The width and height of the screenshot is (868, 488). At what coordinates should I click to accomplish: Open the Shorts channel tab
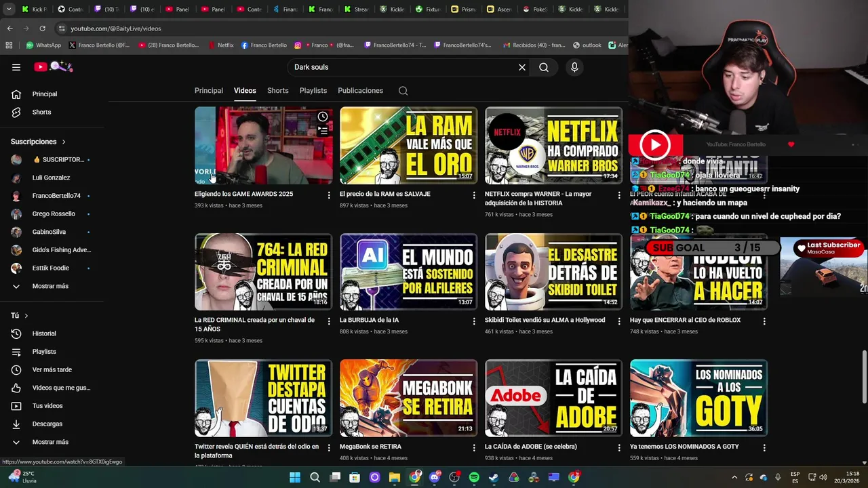(x=277, y=91)
